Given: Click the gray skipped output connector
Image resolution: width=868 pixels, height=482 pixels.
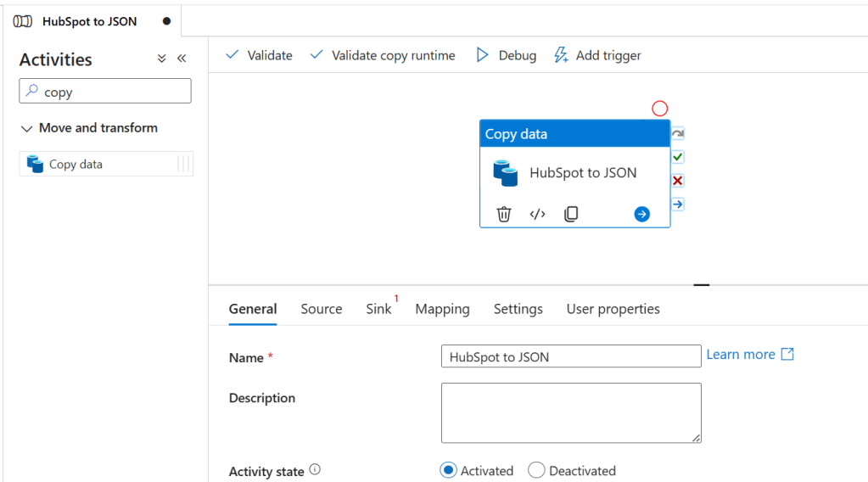Looking at the screenshot, I should 677,134.
